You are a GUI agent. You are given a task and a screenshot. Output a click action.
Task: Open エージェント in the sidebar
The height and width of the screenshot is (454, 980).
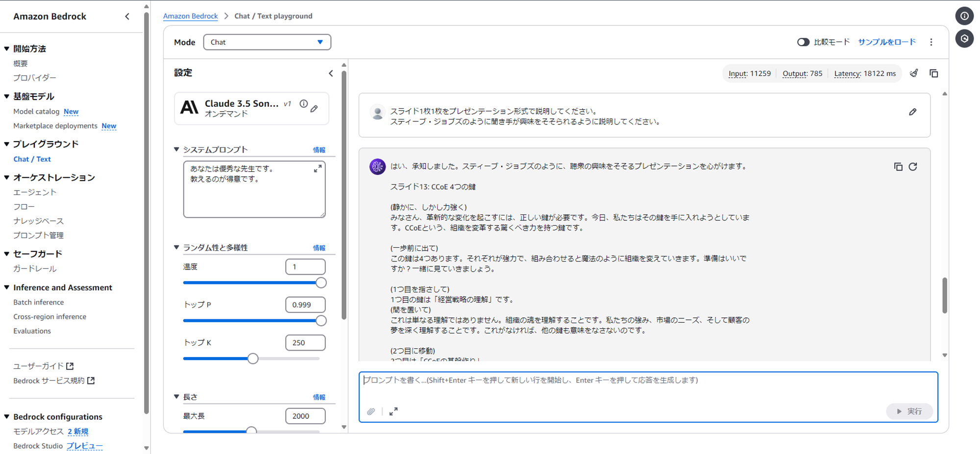click(35, 192)
